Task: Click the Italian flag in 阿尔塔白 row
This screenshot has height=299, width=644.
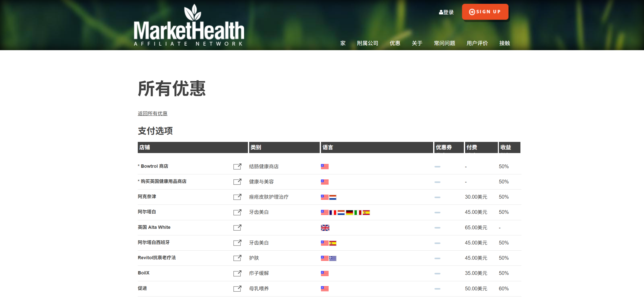Action: point(358,212)
